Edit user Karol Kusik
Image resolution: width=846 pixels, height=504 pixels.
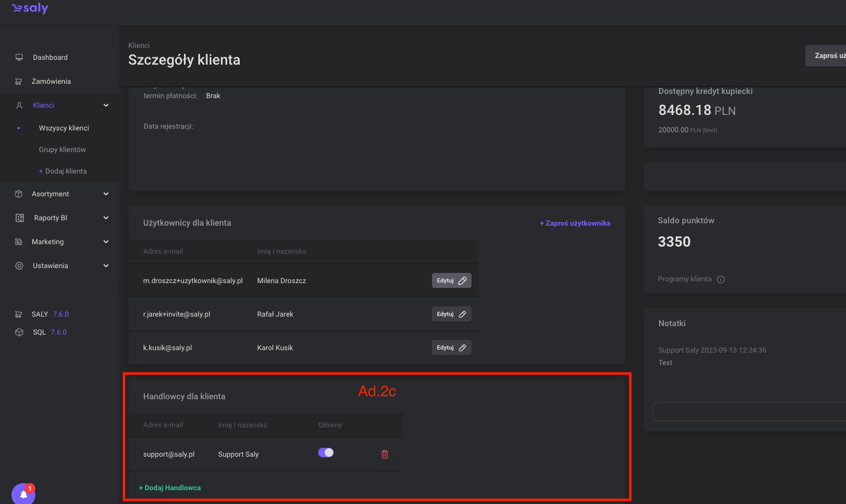click(451, 348)
